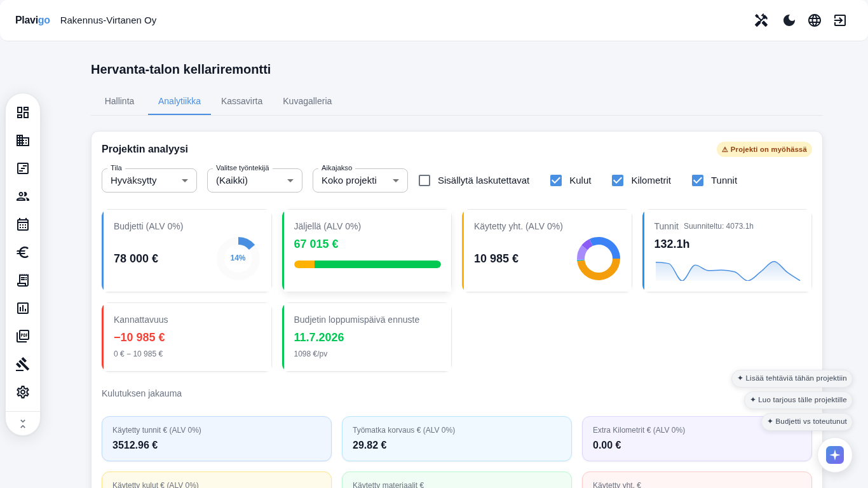
Task: Click Luo tarjous tälle projektille suggestion
Action: (x=798, y=400)
